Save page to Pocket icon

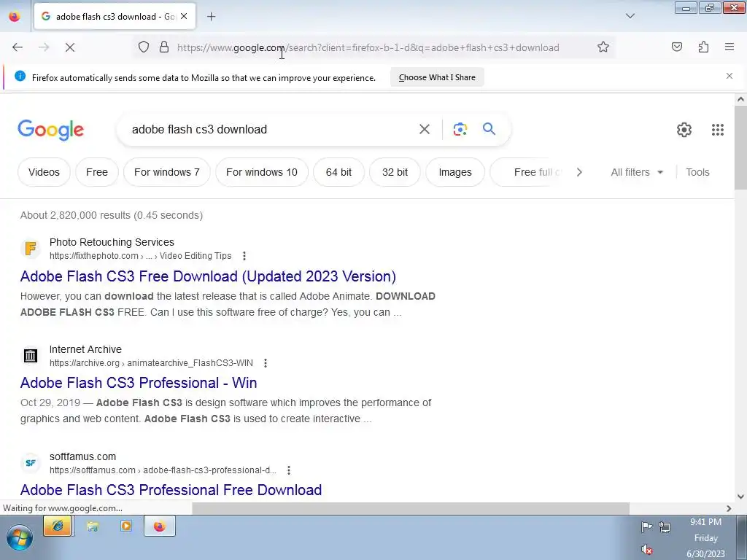676,47
